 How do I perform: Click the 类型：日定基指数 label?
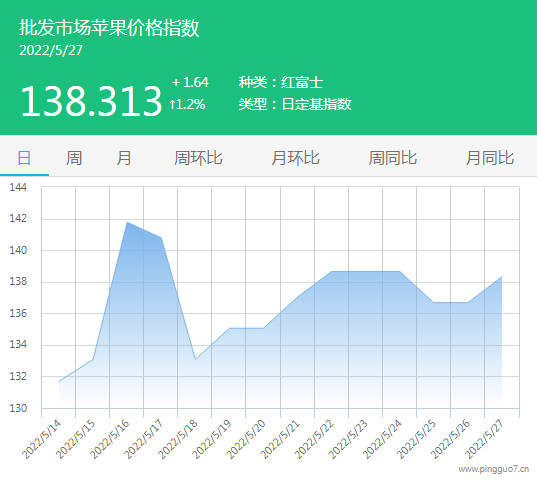pyautogui.click(x=295, y=104)
